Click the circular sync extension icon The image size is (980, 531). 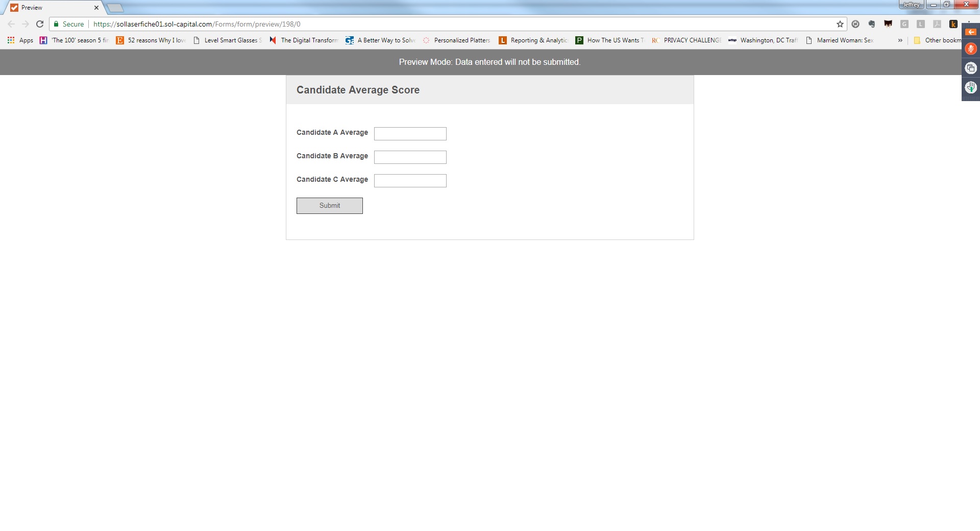click(x=856, y=24)
